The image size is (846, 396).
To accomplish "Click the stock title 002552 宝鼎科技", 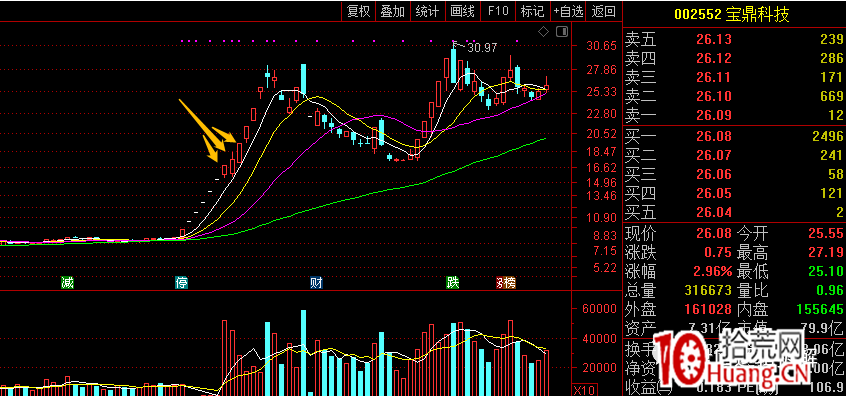I will click(x=732, y=15).
